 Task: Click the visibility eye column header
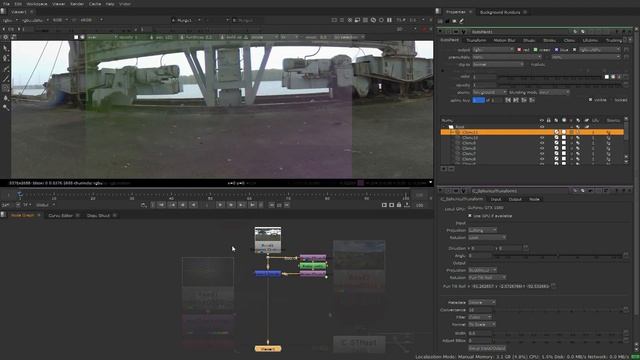(x=542, y=120)
